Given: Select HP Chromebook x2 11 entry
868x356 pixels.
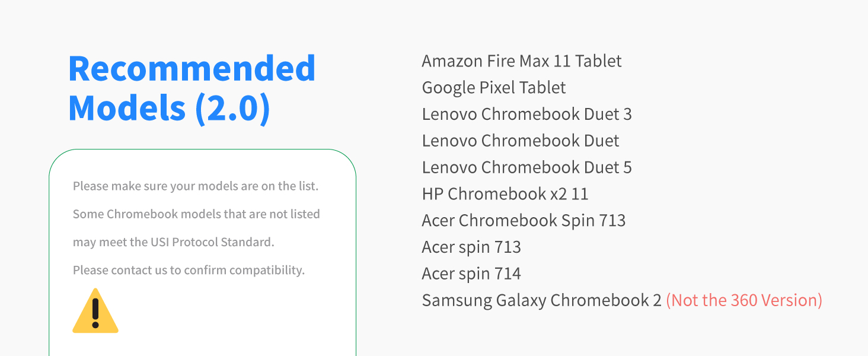Looking at the screenshot, I should [x=505, y=194].
